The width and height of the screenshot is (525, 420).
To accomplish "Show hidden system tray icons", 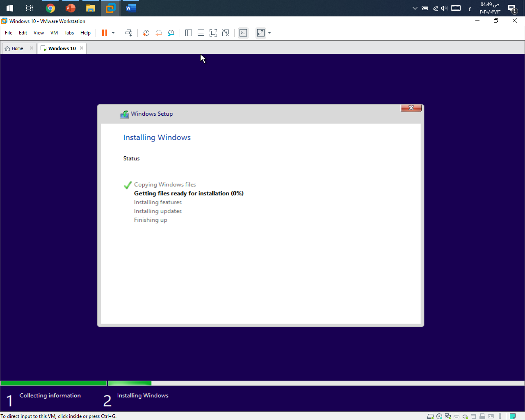I will tap(415, 8).
